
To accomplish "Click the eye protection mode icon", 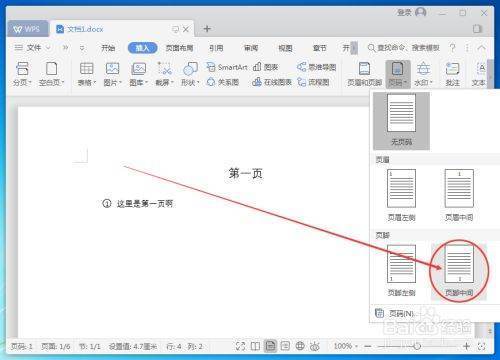I will coord(315,346).
